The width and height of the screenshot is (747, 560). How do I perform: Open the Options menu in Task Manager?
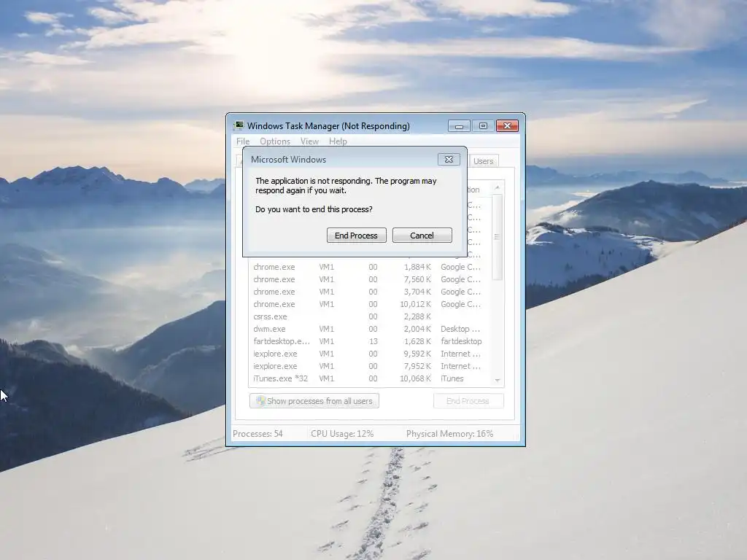click(275, 141)
